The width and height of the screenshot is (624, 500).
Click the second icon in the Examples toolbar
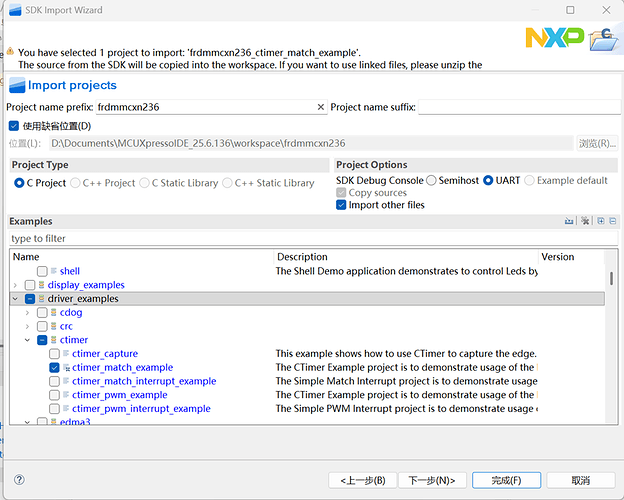coord(585,221)
